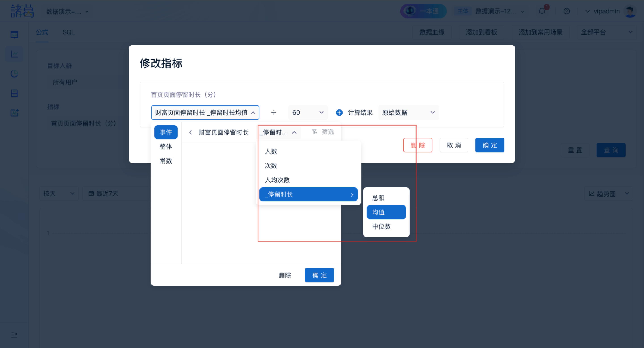Open the 原始数据 result format dropdown
644x348 pixels.
408,113
